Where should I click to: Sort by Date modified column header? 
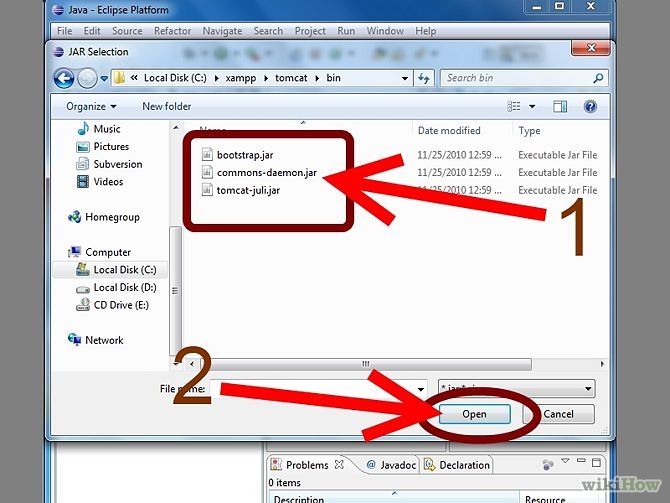click(x=449, y=130)
